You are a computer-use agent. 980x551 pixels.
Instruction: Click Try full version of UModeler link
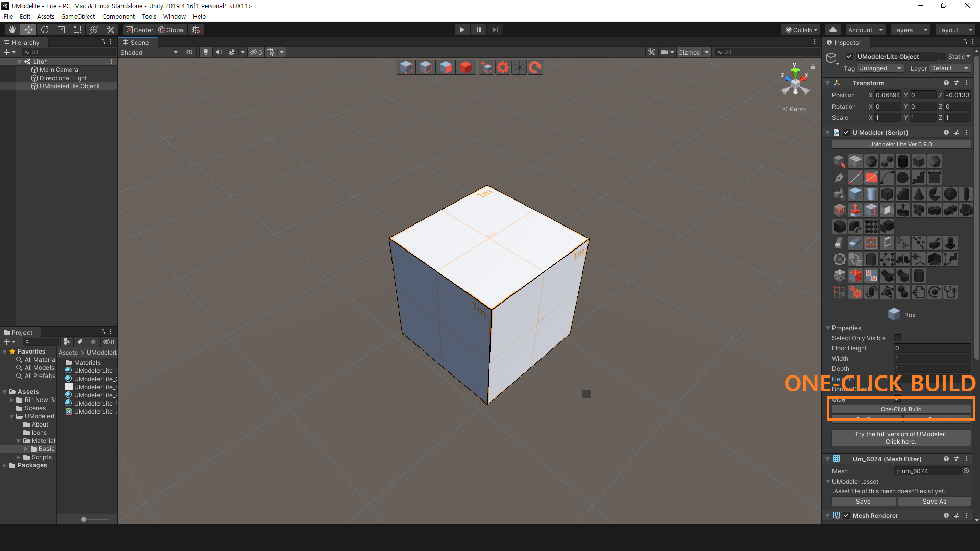tap(900, 437)
